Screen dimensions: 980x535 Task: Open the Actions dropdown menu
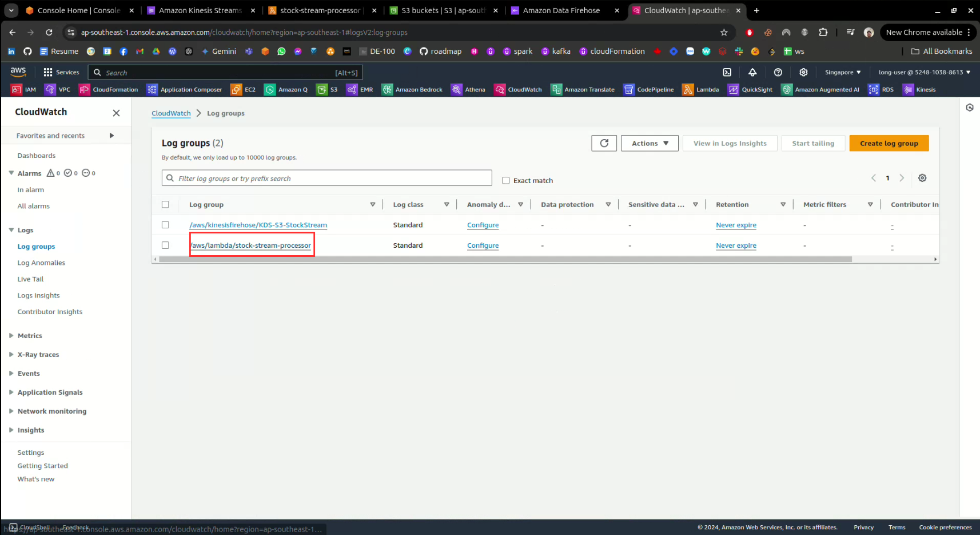(650, 143)
